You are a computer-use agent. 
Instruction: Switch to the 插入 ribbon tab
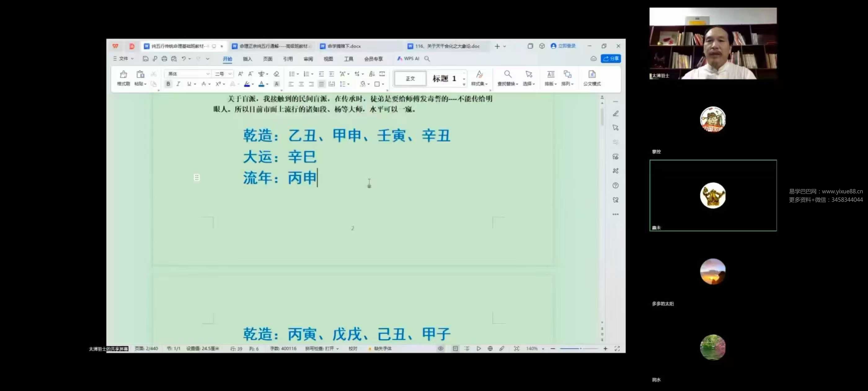pyautogui.click(x=247, y=59)
